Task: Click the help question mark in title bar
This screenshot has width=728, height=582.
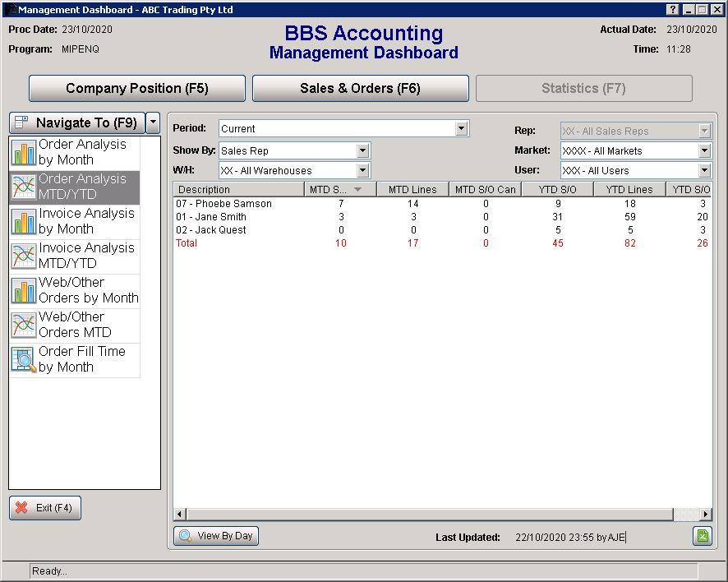Action: click(674, 9)
